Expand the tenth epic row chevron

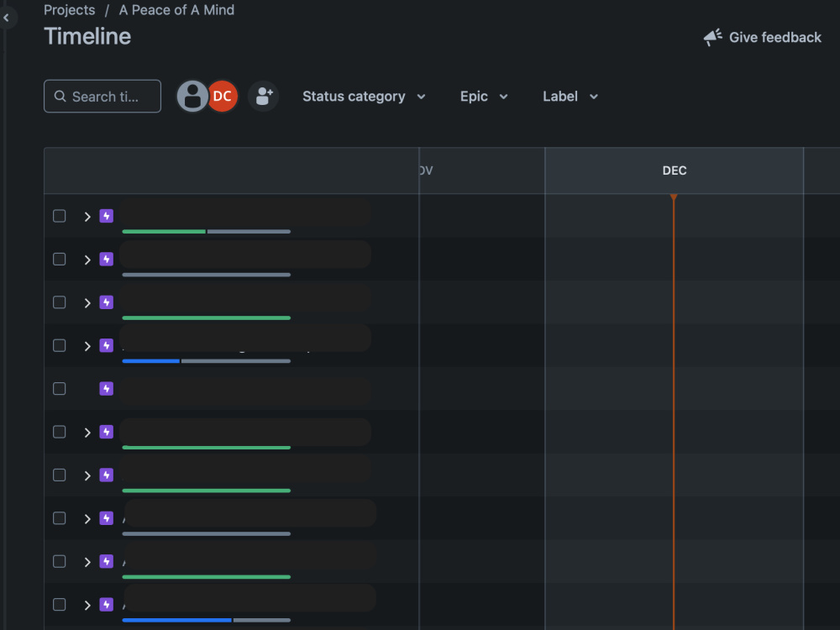point(87,605)
